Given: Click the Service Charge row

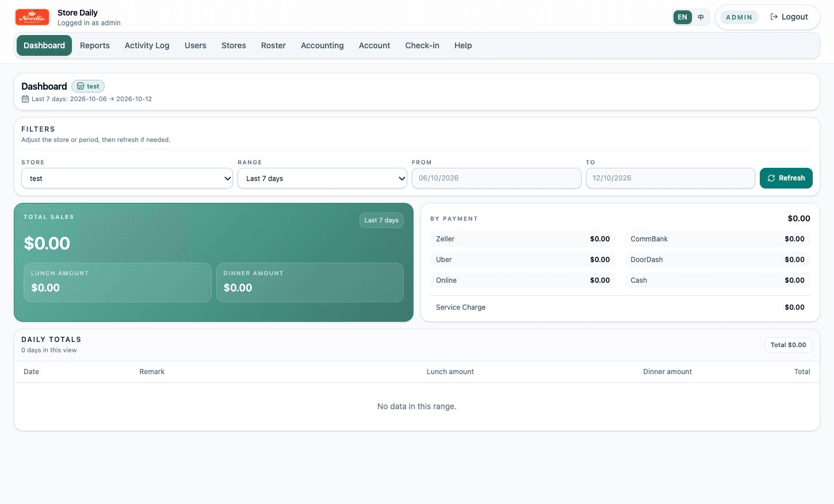Looking at the screenshot, I should tap(620, 307).
